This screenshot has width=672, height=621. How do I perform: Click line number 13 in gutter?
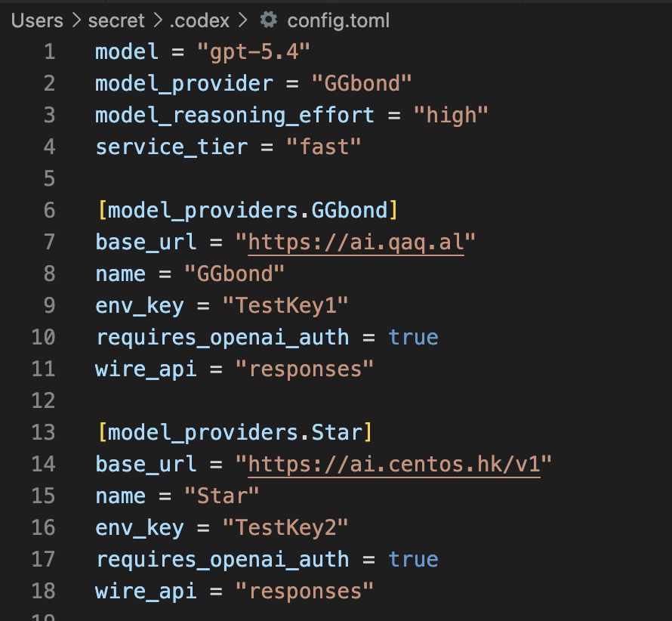43,433
